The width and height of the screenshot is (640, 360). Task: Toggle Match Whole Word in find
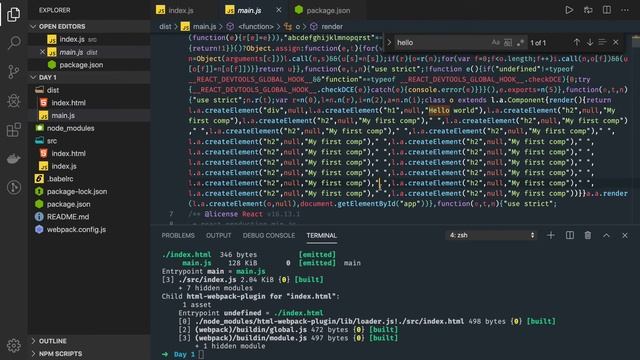coord(508,42)
